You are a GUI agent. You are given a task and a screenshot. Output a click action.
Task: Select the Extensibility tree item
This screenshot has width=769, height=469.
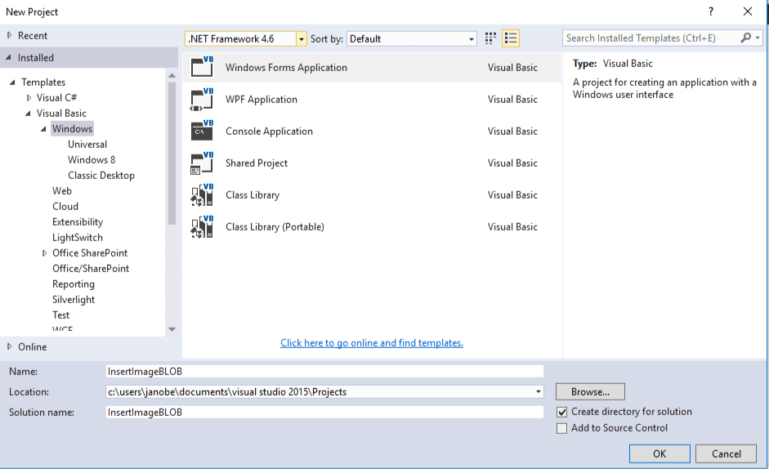point(77,222)
